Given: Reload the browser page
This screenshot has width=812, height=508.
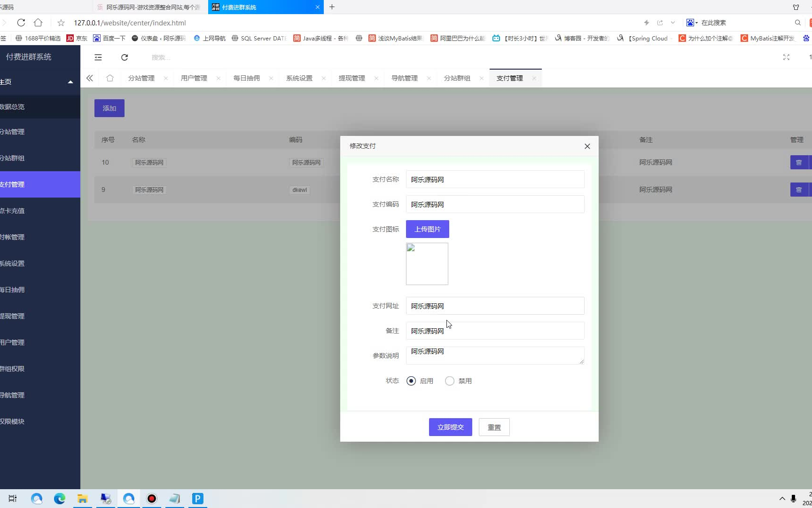Looking at the screenshot, I should (x=21, y=23).
